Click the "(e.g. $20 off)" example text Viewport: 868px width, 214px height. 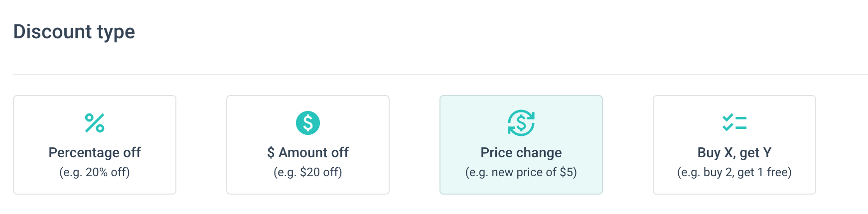pos(308,172)
